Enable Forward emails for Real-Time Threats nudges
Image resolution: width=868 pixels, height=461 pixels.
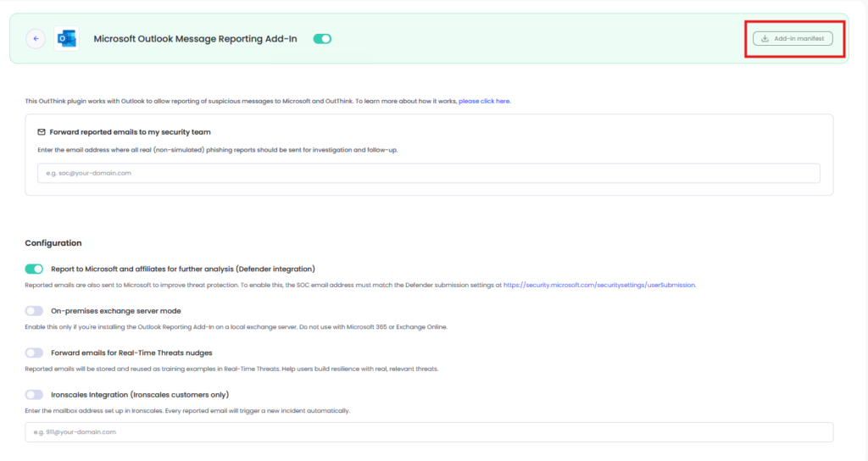34,353
